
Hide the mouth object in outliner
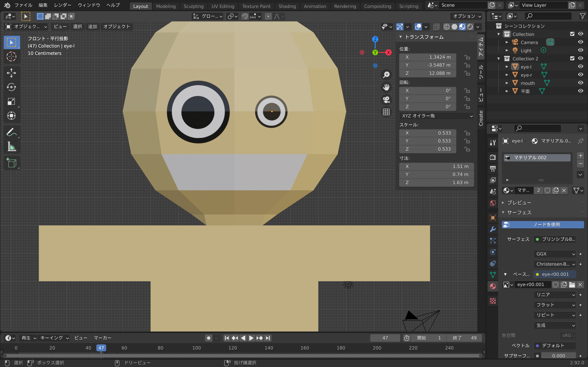coord(580,83)
